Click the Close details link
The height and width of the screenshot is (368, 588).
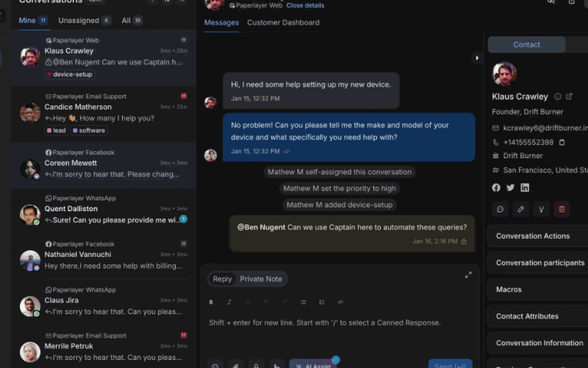305,5
